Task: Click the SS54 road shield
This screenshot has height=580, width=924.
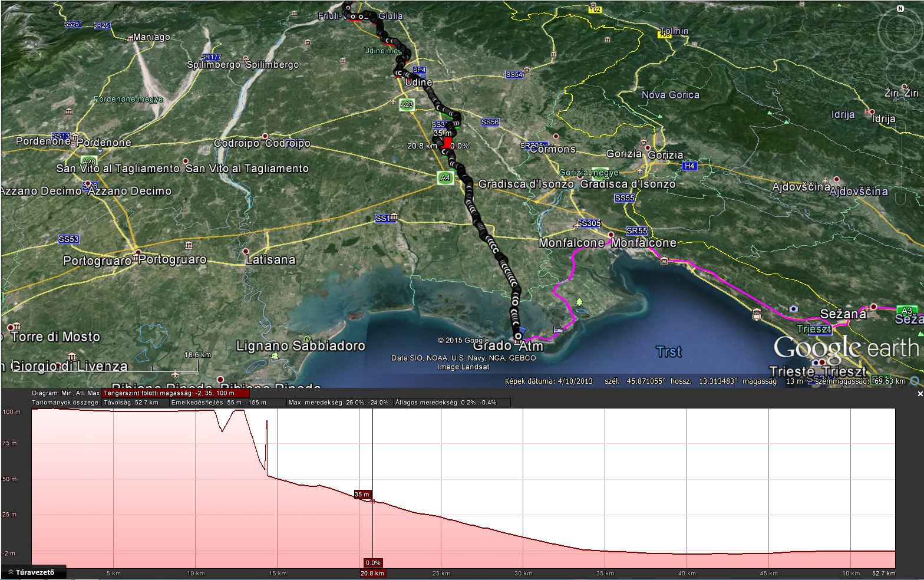Action: click(x=514, y=75)
